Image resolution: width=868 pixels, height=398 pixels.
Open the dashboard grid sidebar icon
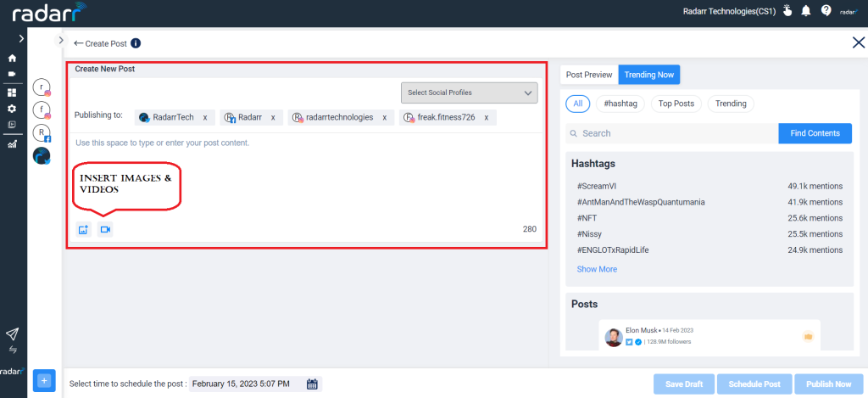(12, 92)
